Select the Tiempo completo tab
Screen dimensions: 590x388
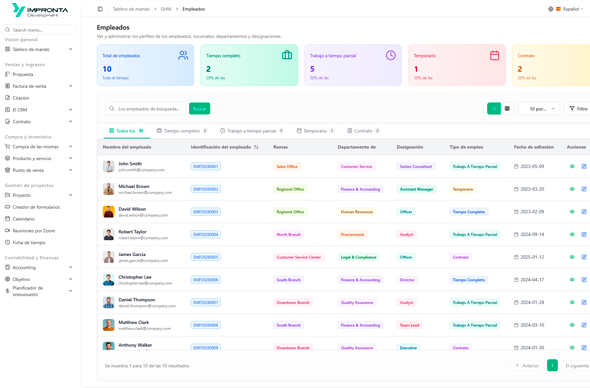pos(182,131)
